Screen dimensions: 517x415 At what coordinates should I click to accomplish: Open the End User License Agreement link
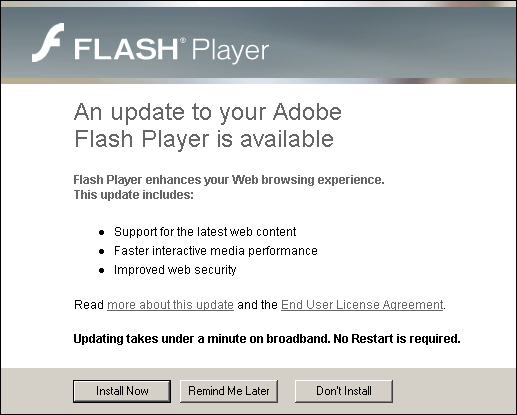click(x=362, y=305)
